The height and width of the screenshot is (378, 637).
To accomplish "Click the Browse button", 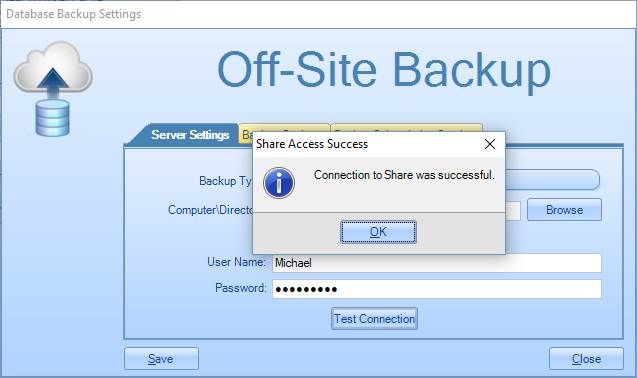I will 564,210.
